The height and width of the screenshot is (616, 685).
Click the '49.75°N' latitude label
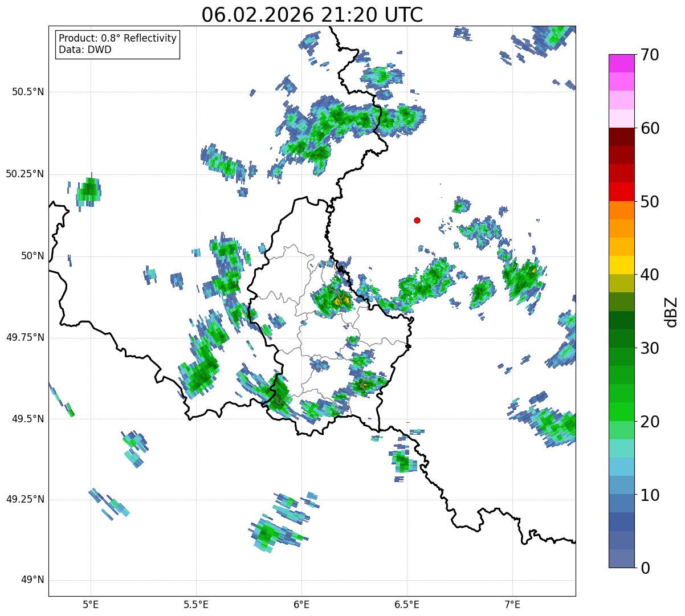pos(25,337)
